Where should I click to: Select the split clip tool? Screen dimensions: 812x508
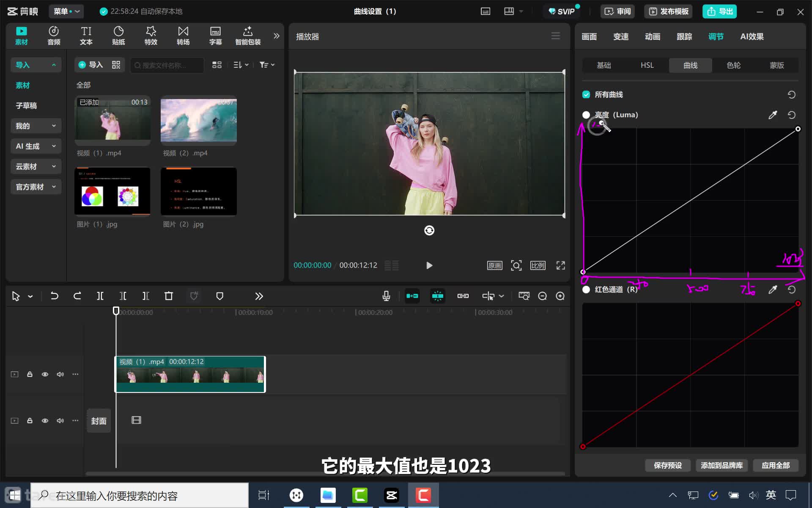coord(100,296)
